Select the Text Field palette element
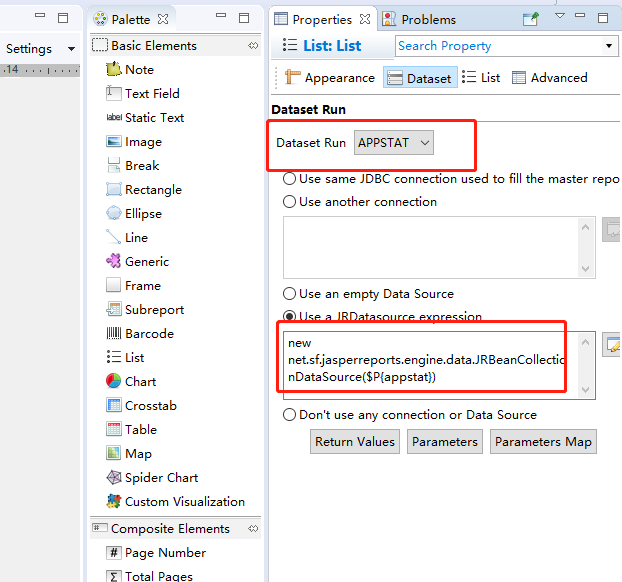622x582 pixels. [143, 94]
